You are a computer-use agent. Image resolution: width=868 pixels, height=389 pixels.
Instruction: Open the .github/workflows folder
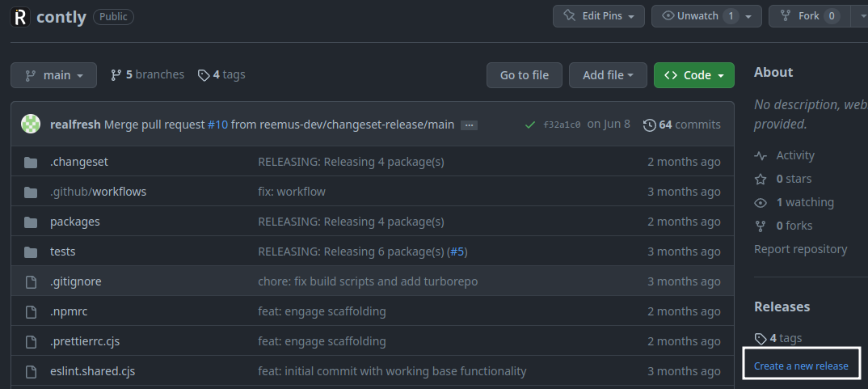pos(98,192)
